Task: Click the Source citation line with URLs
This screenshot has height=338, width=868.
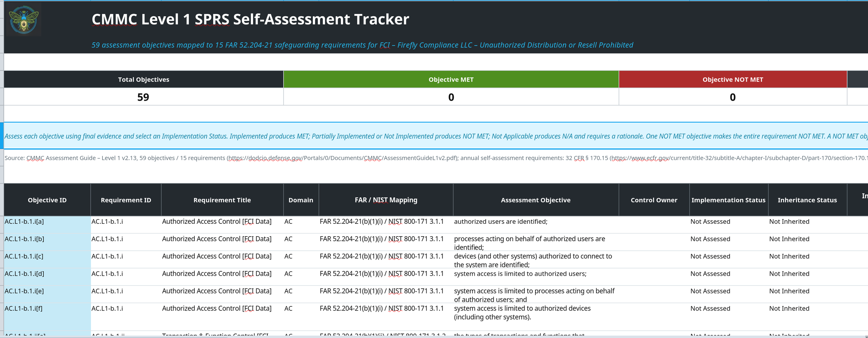Action: coord(436,158)
